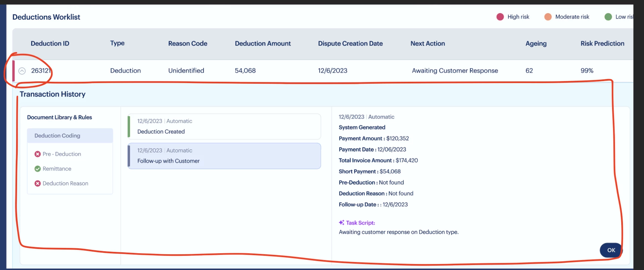The width and height of the screenshot is (644, 270).
Task: Select the Deduction Created history card
Action: click(224, 126)
